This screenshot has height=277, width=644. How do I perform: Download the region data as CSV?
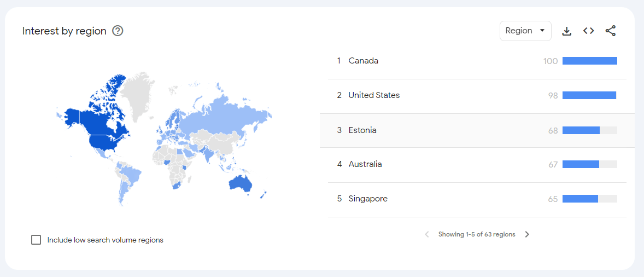(x=567, y=31)
